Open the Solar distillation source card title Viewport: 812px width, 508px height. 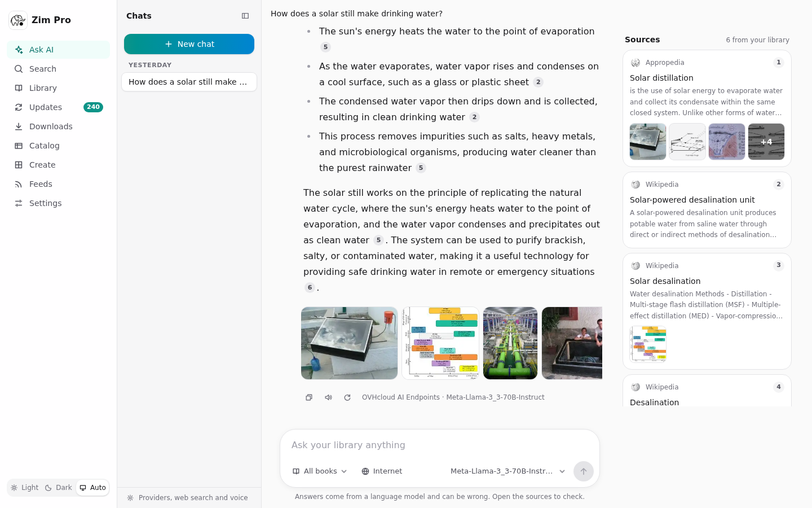661,78
